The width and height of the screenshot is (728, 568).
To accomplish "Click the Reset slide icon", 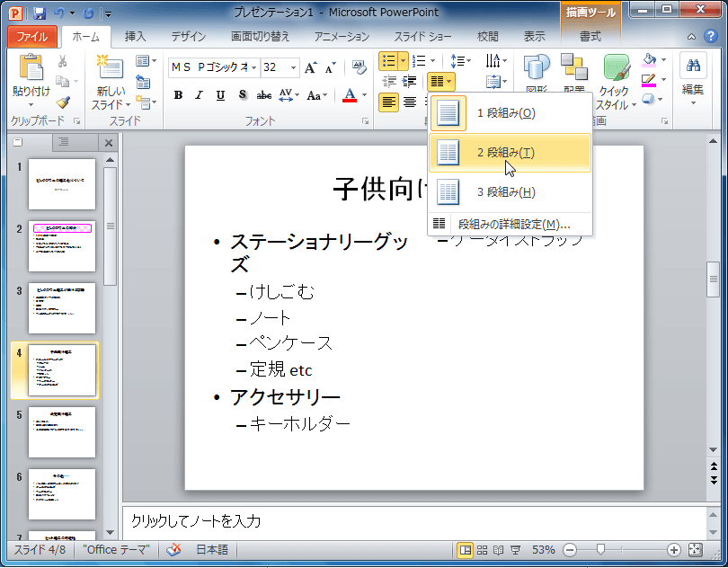I will (143, 82).
